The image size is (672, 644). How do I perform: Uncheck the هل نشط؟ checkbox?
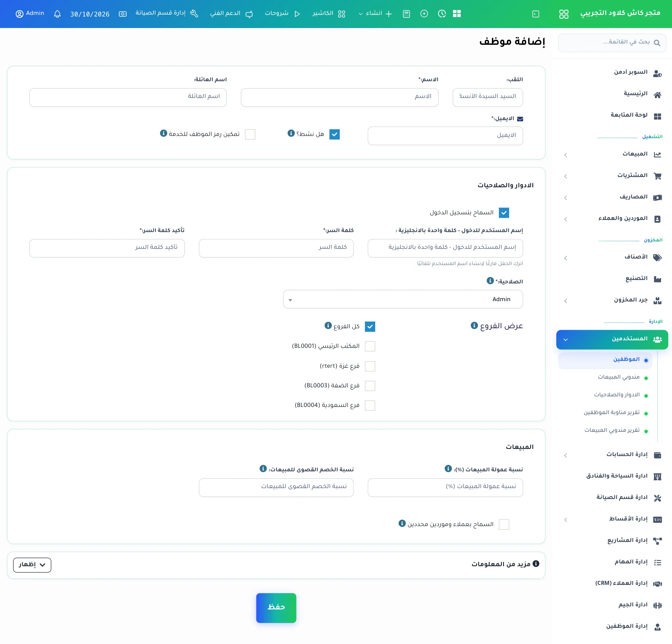(335, 134)
